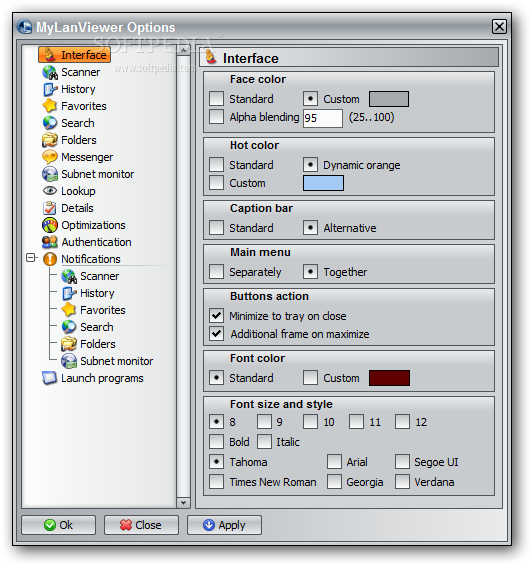Open the Optimizations options page
Image resolution: width=532 pixels, height=566 pixels.
[x=93, y=225]
